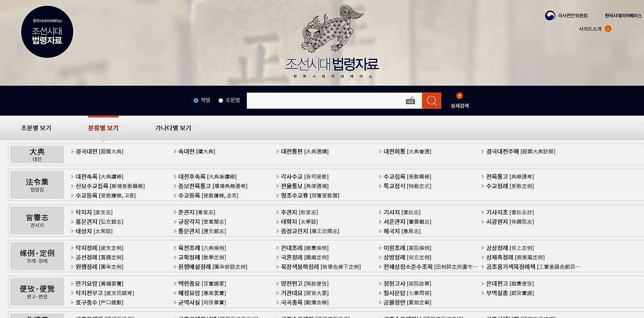Open 특교정식 entry
Screen dimensions: 644x318
click(407, 186)
